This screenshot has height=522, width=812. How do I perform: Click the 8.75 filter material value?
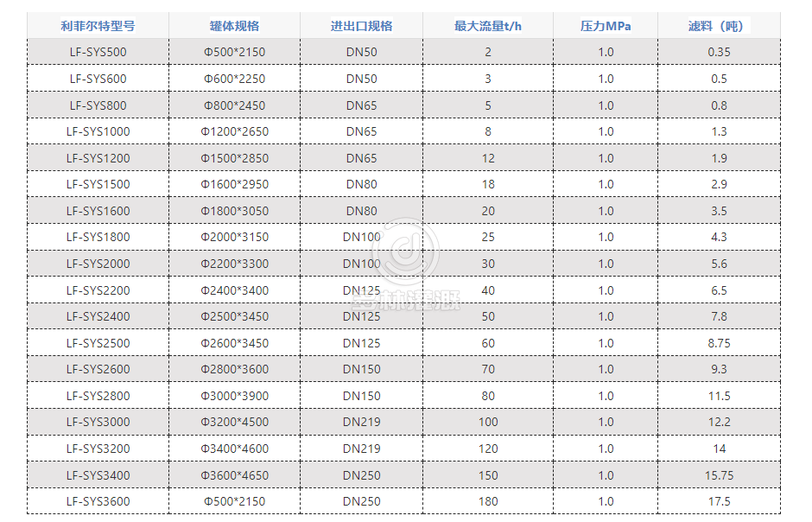(x=719, y=343)
